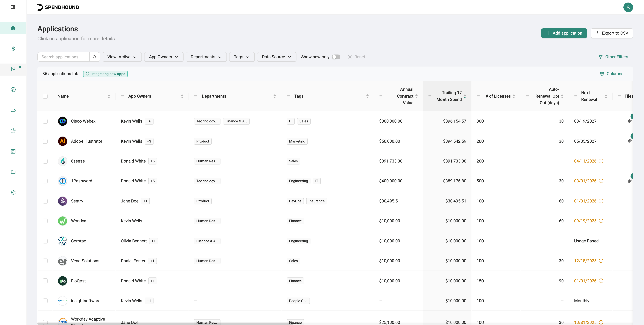Open the attachment paperclip for Cisco Webex
Viewport: 644px width, 325px height.
pos(629,121)
